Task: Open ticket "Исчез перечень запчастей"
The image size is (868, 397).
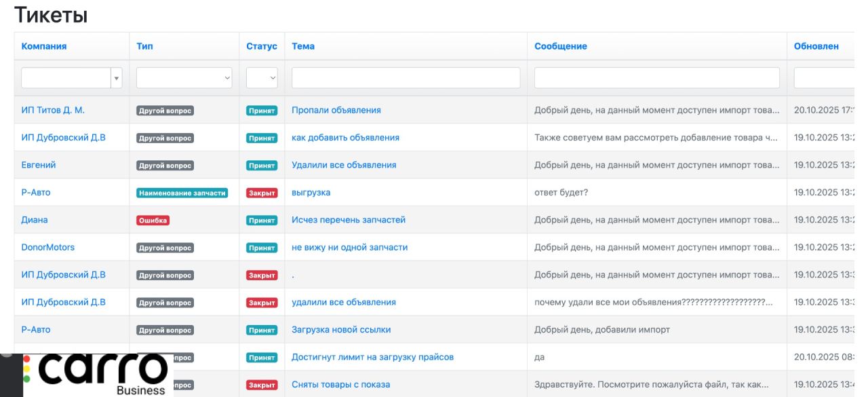Action: [348, 220]
